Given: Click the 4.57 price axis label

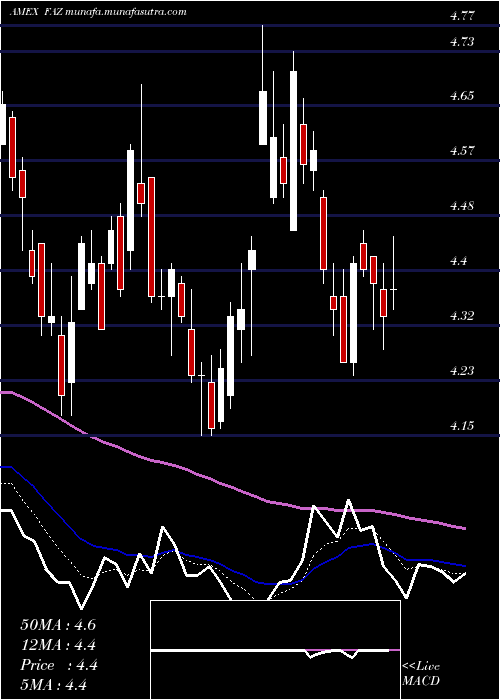Looking at the screenshot, I should coord(462,151).
